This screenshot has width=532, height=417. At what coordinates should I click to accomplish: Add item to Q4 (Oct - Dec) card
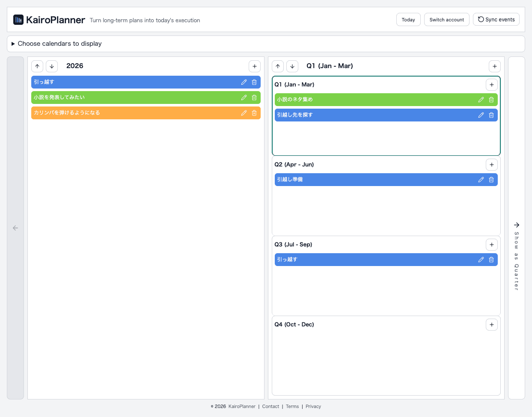click(x=492, y=325)
